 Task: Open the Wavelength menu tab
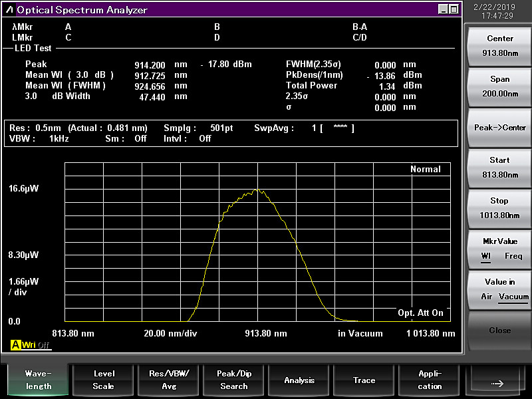39,380
